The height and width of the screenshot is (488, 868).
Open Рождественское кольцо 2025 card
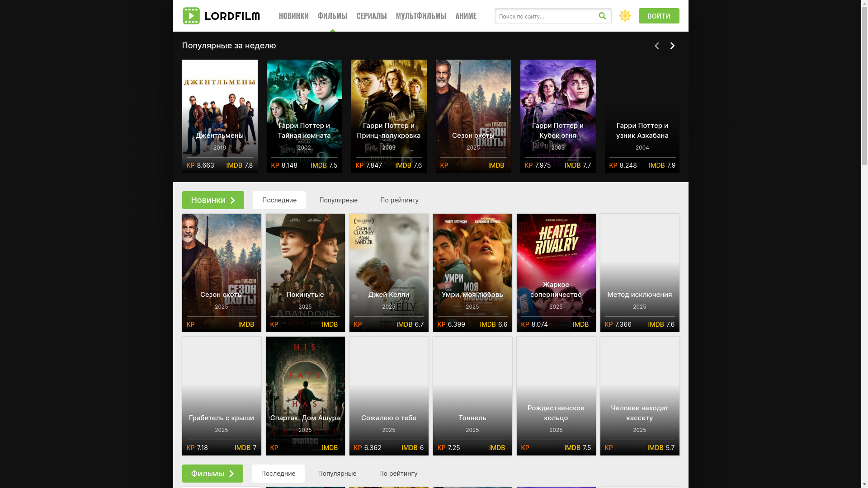pyautogui.click(x=556, y=396)
